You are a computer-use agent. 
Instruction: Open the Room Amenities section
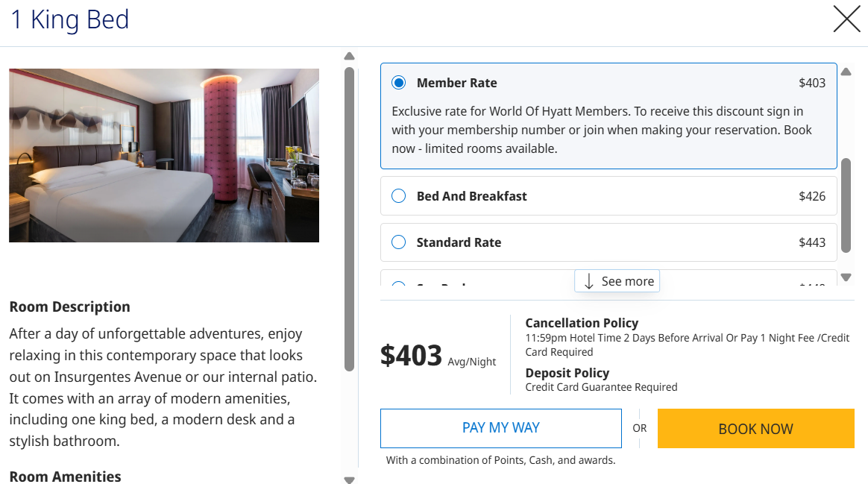click(x=66, y=477)
